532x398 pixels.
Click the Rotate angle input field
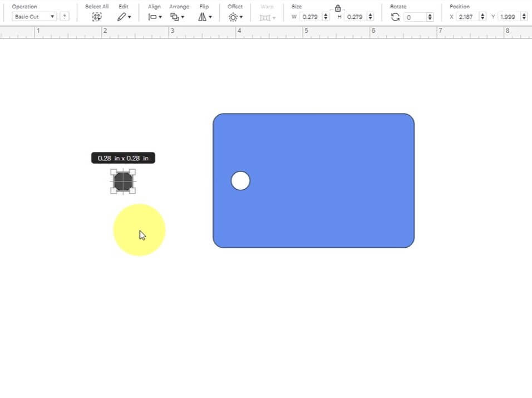coord(416,17)
